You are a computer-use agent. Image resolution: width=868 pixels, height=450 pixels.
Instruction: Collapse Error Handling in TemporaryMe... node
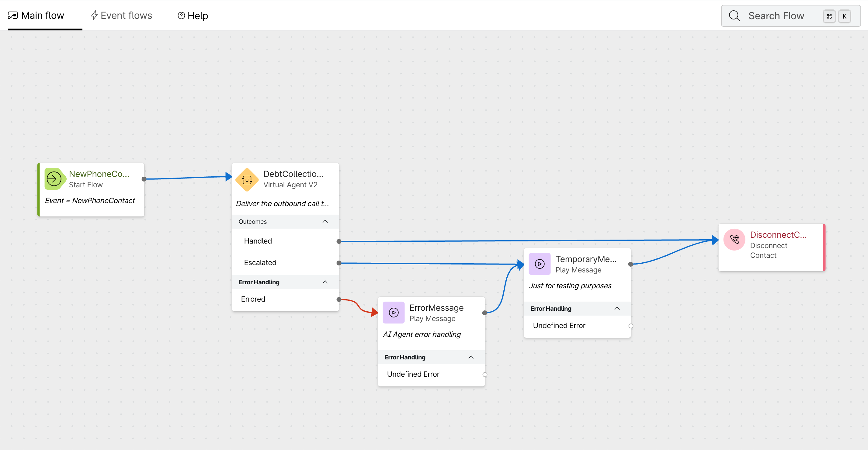tap(617, 309)
